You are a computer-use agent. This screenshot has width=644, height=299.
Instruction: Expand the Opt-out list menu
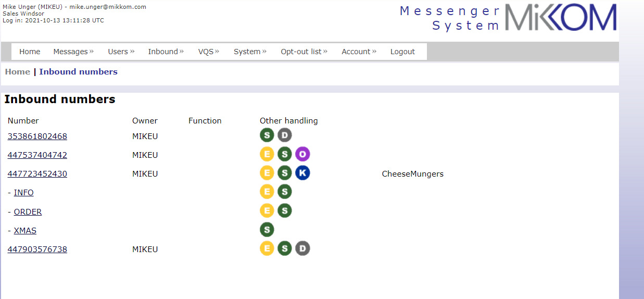click(x=304, y=52)
